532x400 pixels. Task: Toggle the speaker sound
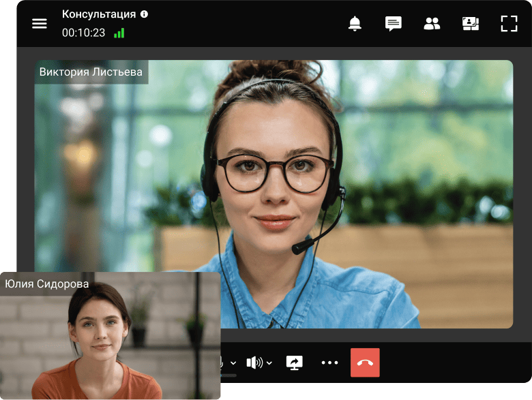click(254, 363)
